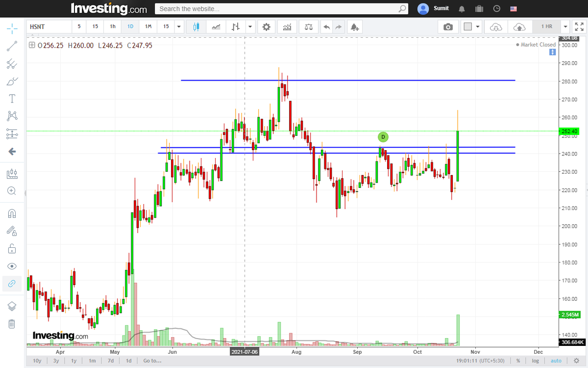
Task: Select the brush drawing tool
Action: 12,81
